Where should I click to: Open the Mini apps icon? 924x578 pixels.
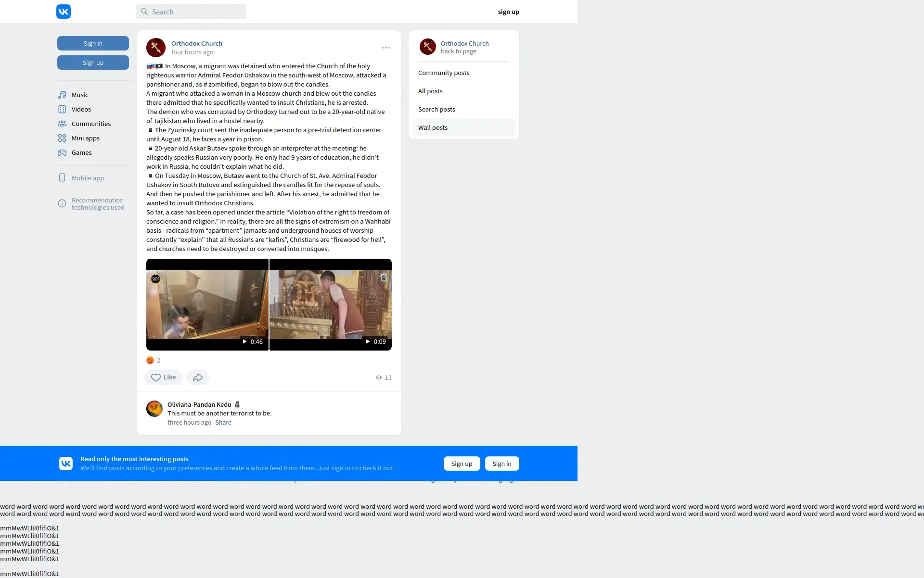tap(62, 138)
